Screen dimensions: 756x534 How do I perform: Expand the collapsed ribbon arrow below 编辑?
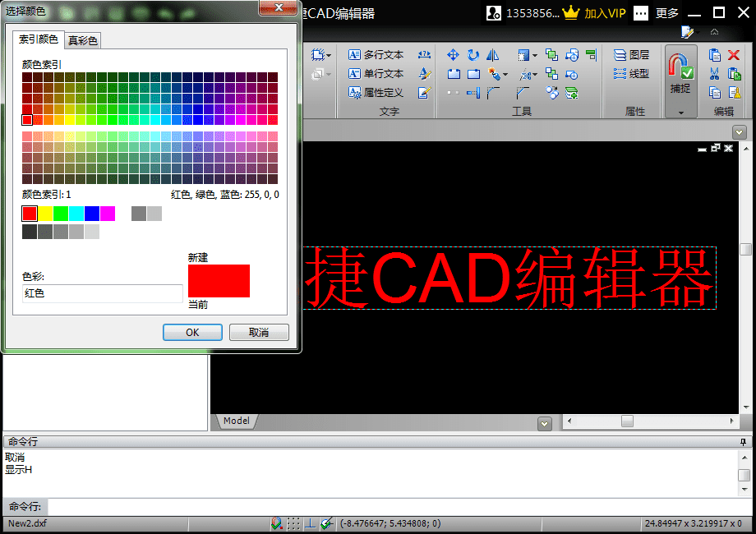[x=740, y=131]
